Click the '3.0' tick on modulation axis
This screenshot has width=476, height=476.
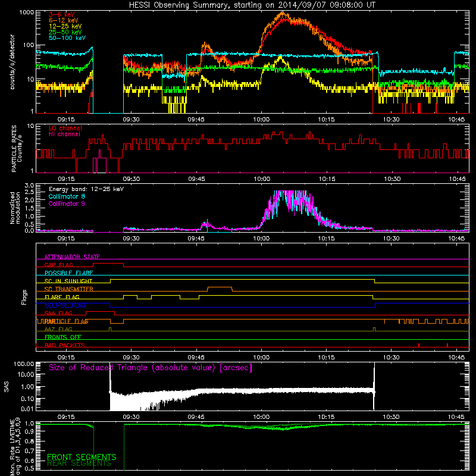(29, 186)
